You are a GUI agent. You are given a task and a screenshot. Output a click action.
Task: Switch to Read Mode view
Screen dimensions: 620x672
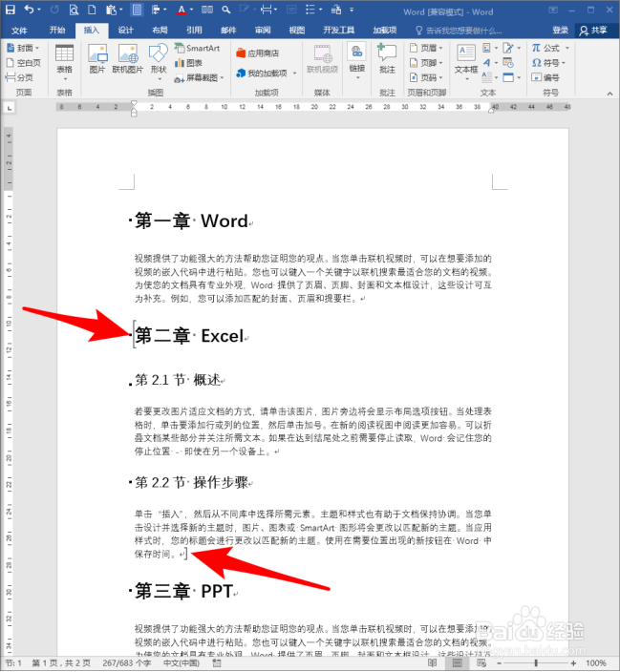tap(433, 663)
